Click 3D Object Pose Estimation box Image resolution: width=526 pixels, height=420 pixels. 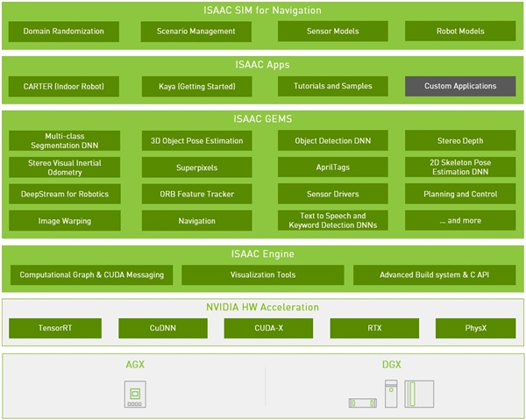coord(197,140)
